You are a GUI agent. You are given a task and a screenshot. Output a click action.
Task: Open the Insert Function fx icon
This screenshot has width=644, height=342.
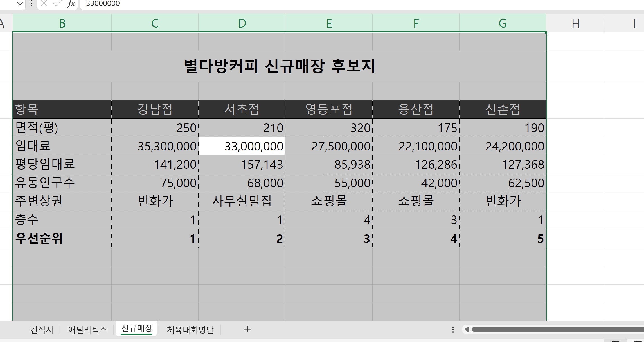point(71,4)
